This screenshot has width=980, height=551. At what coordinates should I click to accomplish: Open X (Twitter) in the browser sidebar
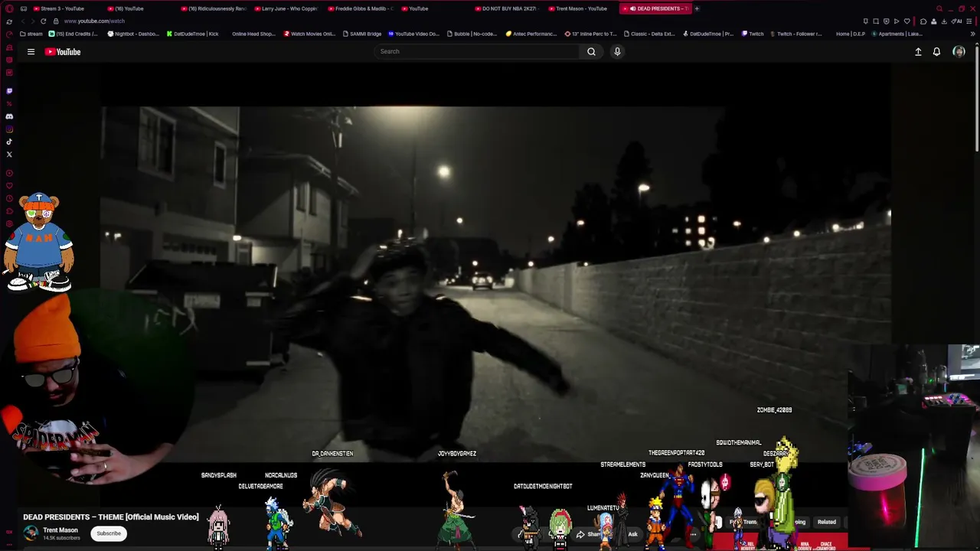[x=9, y=155]
